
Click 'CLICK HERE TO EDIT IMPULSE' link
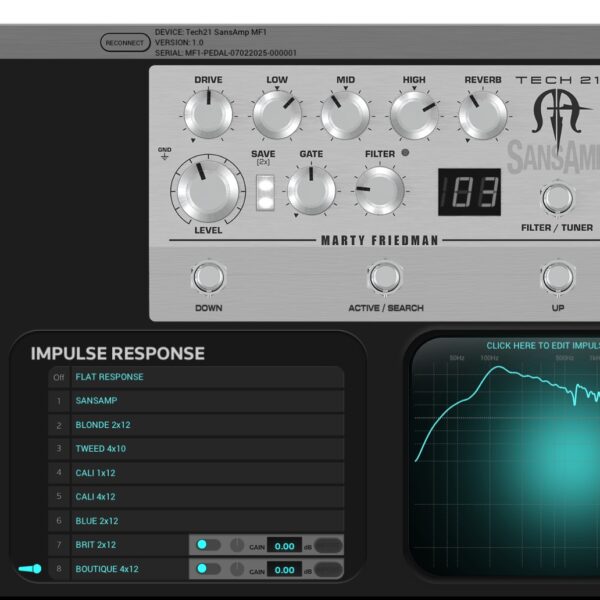543,346
